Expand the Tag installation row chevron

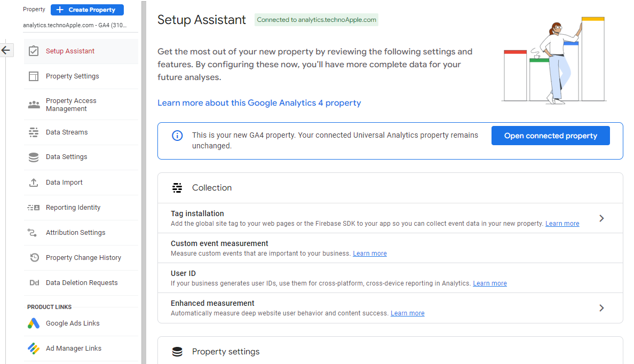pyautogui.click(x=601, y=218)
